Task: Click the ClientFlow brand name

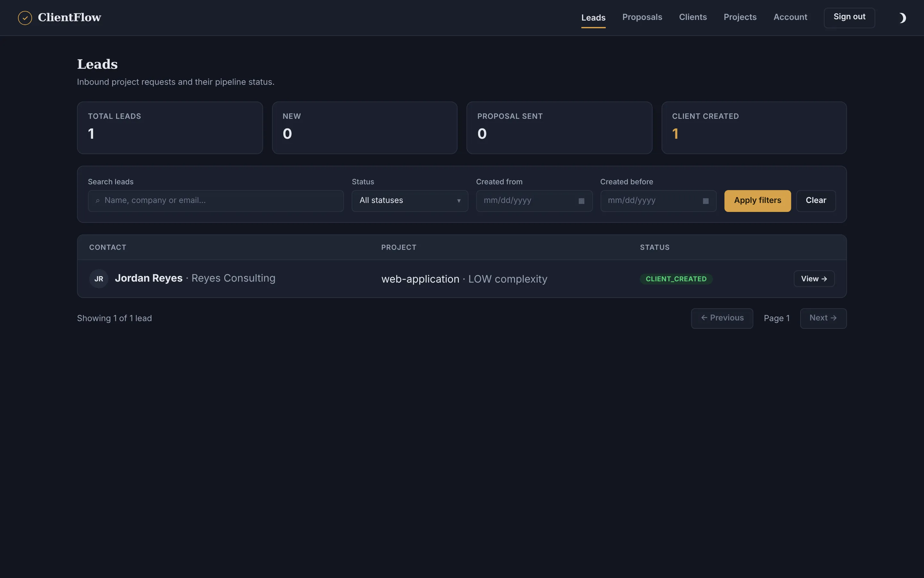Action: [70, 18]
